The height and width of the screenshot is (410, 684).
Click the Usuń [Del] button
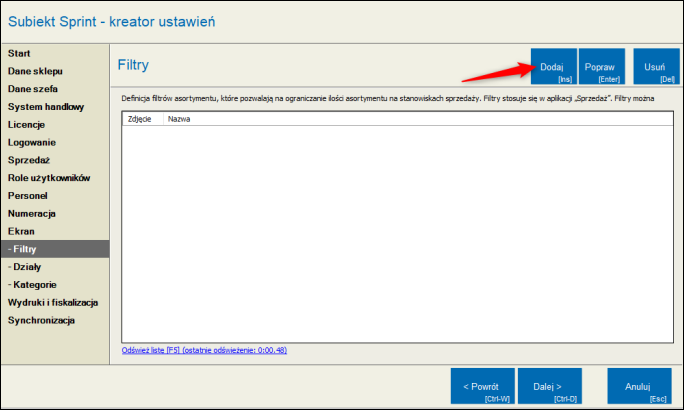(x=656, y=66)
